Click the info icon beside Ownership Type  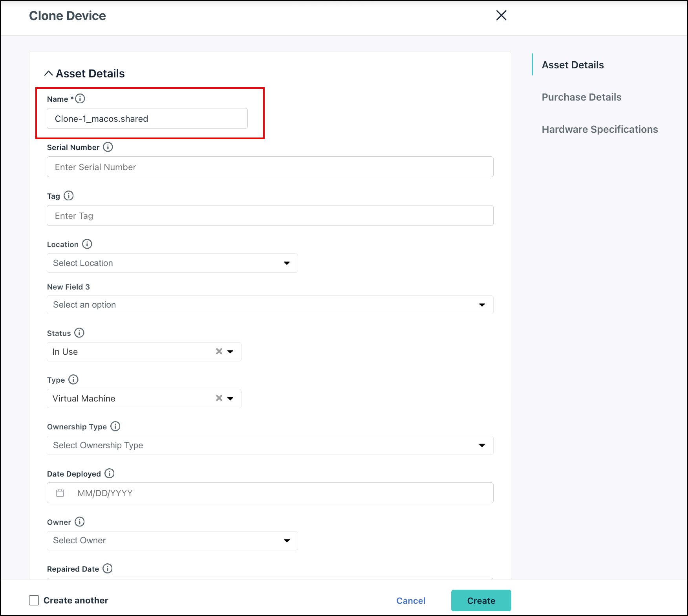pos(115,427)
